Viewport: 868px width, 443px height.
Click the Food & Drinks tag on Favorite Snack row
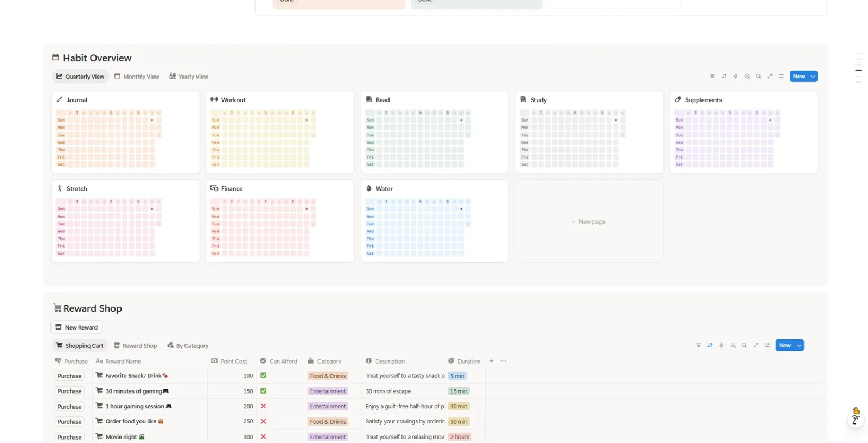(328, 376)
